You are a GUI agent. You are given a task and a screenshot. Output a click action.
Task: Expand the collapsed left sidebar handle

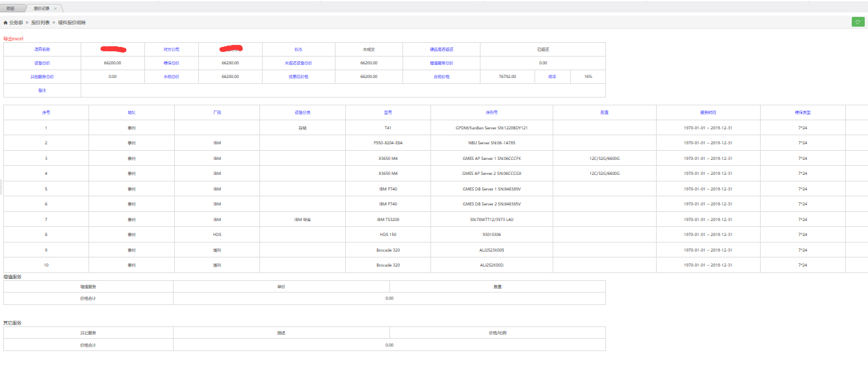(x=1, y=187)
